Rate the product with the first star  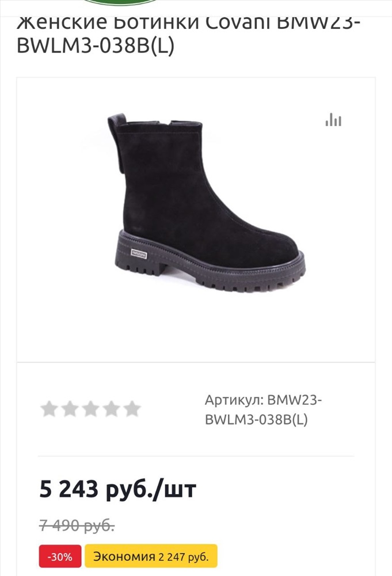click(49, 409)
